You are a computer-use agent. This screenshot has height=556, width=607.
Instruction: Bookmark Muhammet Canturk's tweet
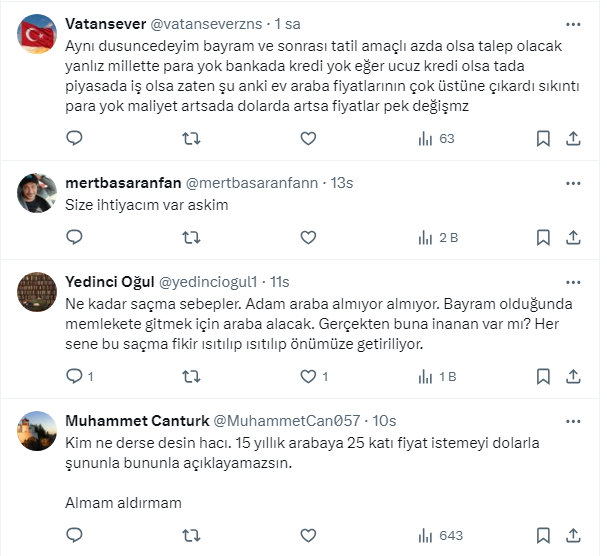pos(543,534)
